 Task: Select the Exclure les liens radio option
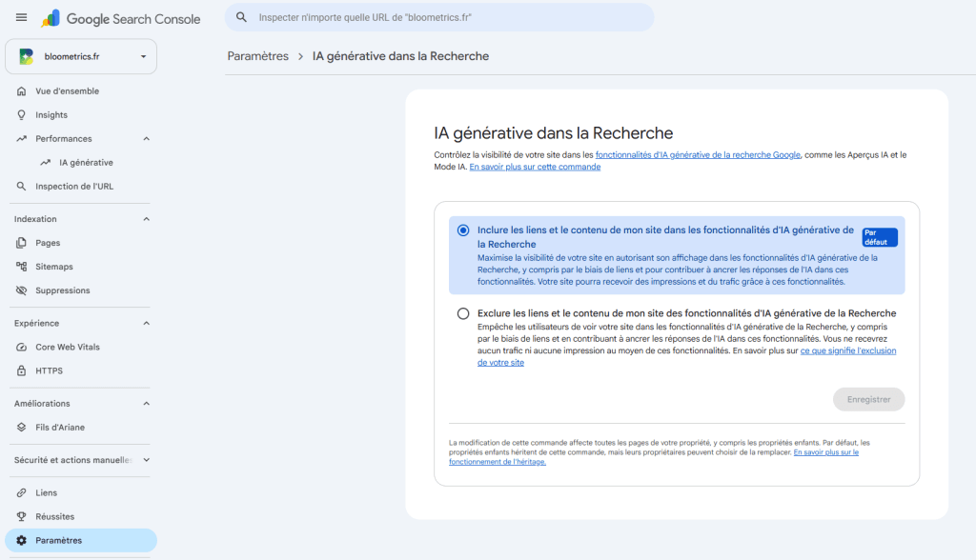(463, 313)
